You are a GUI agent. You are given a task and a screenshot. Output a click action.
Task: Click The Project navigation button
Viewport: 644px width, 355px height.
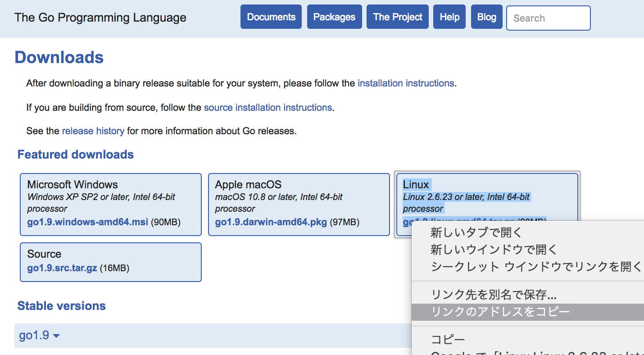tap(398, 17)
